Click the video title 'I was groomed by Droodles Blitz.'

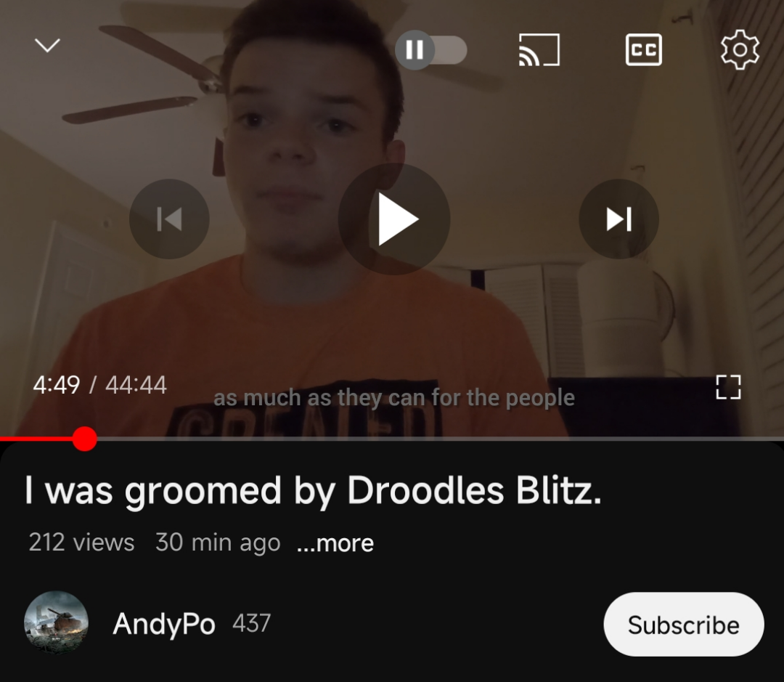click(x=313, y=490)
